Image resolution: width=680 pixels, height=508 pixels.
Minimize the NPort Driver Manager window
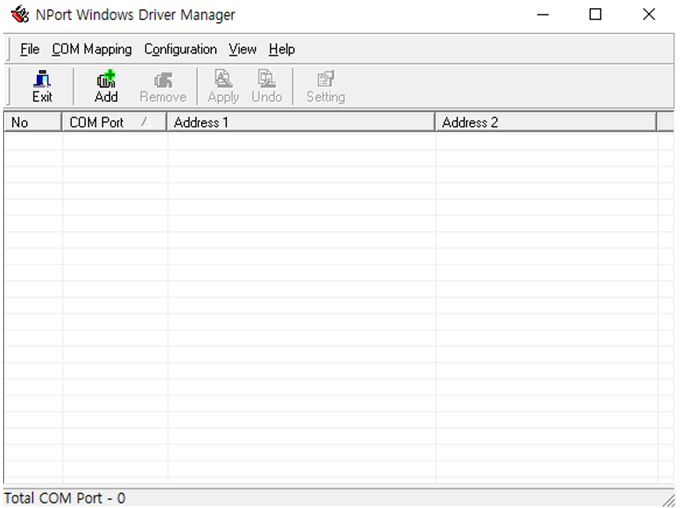click(x=543, y=14)
